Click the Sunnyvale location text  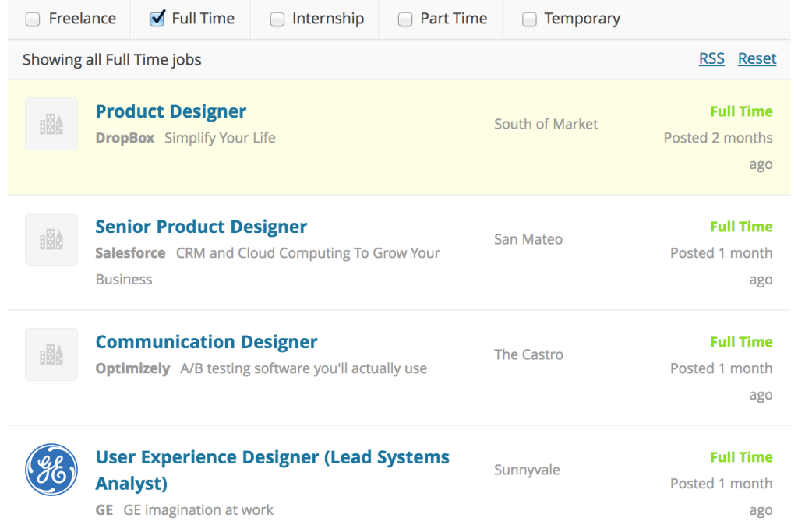(x=527, y=470)
